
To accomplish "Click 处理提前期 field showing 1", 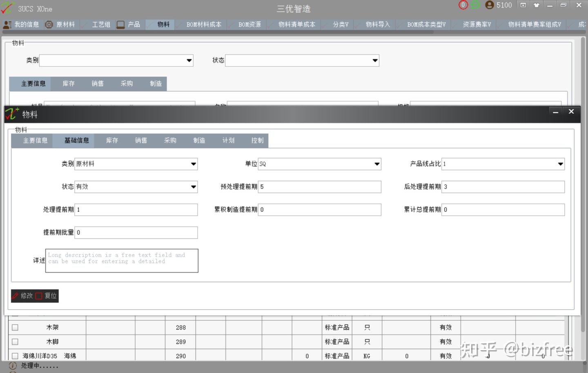I will (x=136, y=210).
